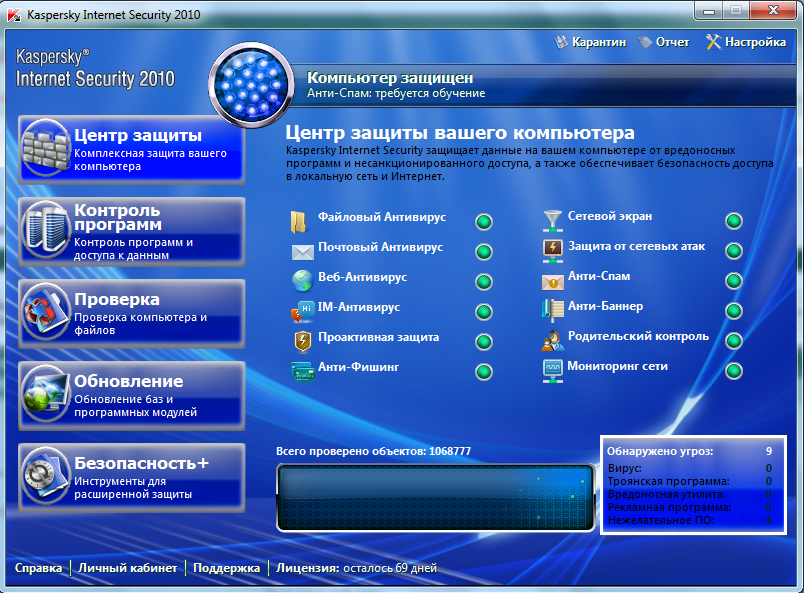This screenshot has width=804, height=593.
Task: Click the blue protection status orb
Action: pyautogui.click(x=251, y=85)
